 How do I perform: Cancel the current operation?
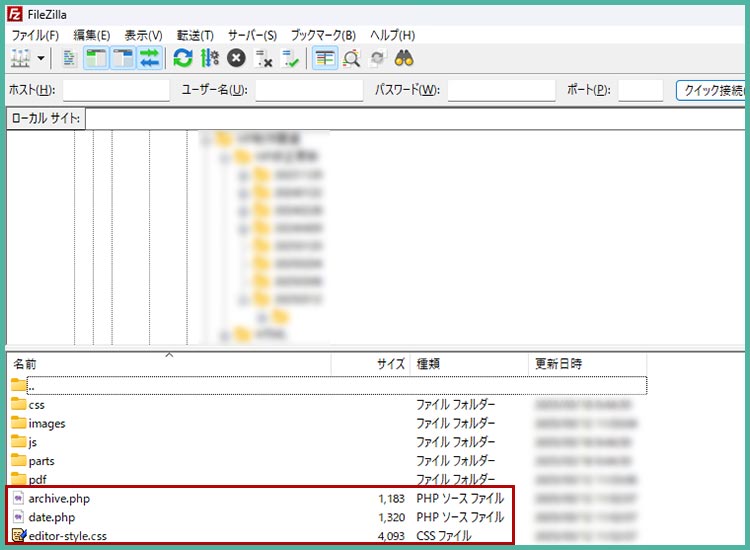(236, 58)
